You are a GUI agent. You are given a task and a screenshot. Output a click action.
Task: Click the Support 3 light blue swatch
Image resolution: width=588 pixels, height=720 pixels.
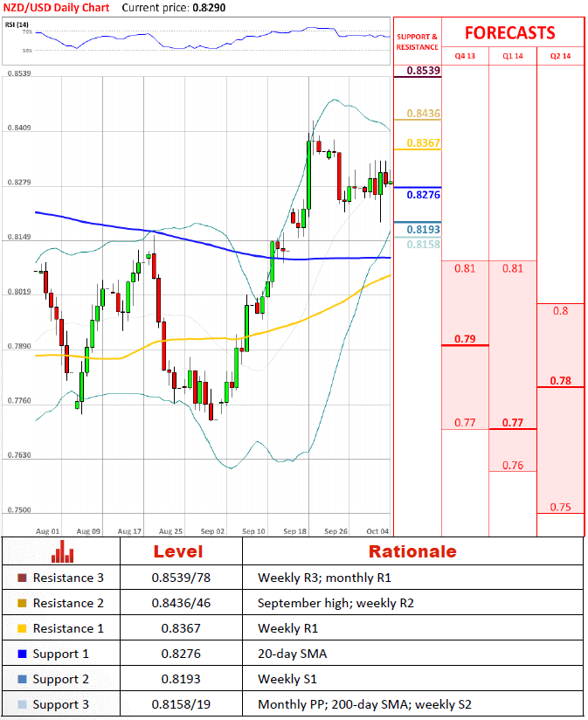21,704
